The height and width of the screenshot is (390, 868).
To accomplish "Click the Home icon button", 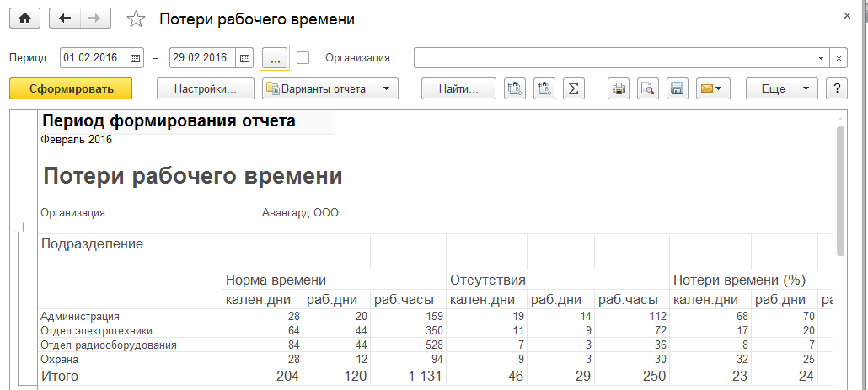I will tap(24, 19).
